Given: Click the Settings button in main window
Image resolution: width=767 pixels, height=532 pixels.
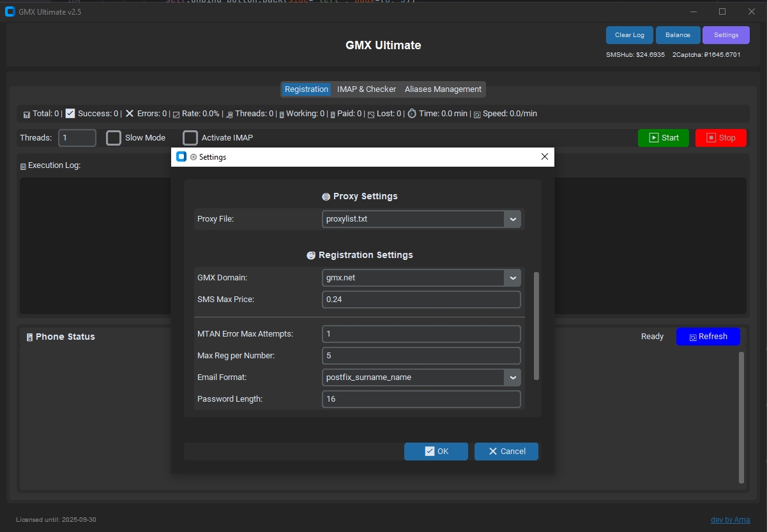Looking at the screenshot, I should pyautogui.click(x=726, y=35).
